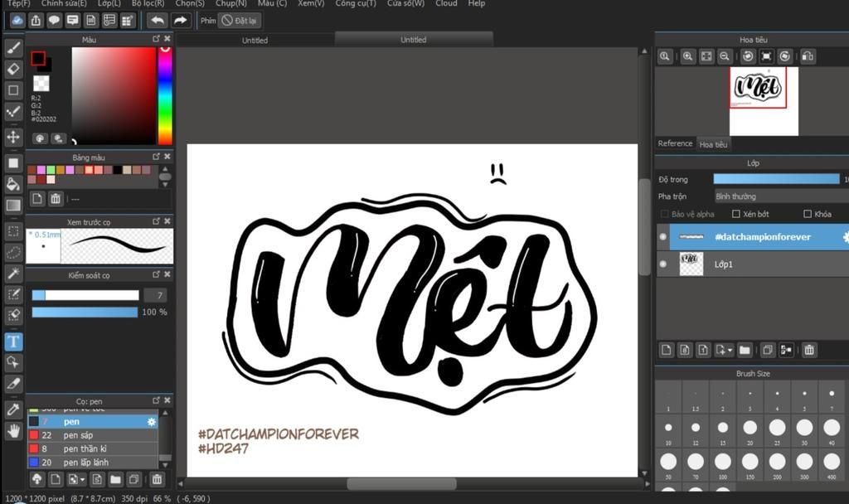Switch to the first Untitled document tab
849x504 pixels.
point(255,40)
